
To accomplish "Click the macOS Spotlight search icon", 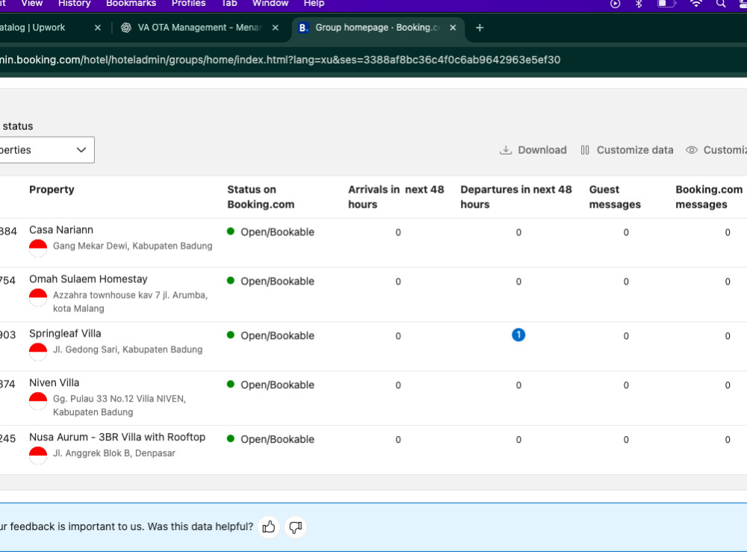I will 721,3.
